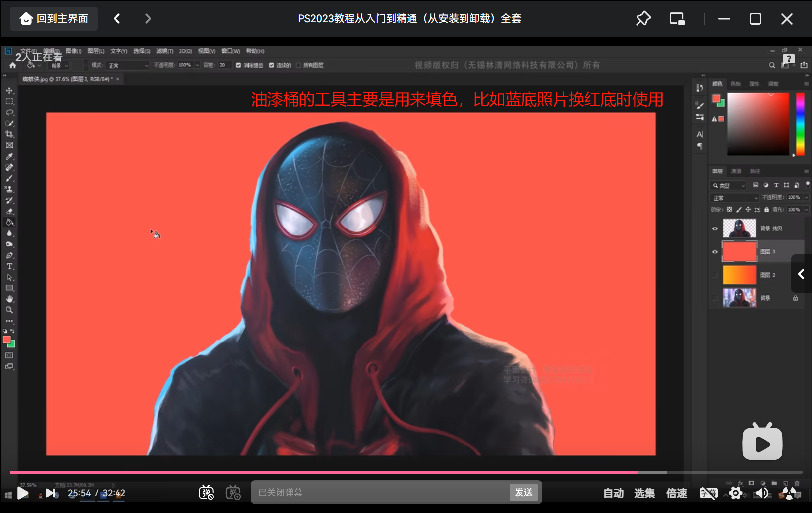
Task: Open the Character panel icon
Action: pyautogui.click(x=700, y=134)
